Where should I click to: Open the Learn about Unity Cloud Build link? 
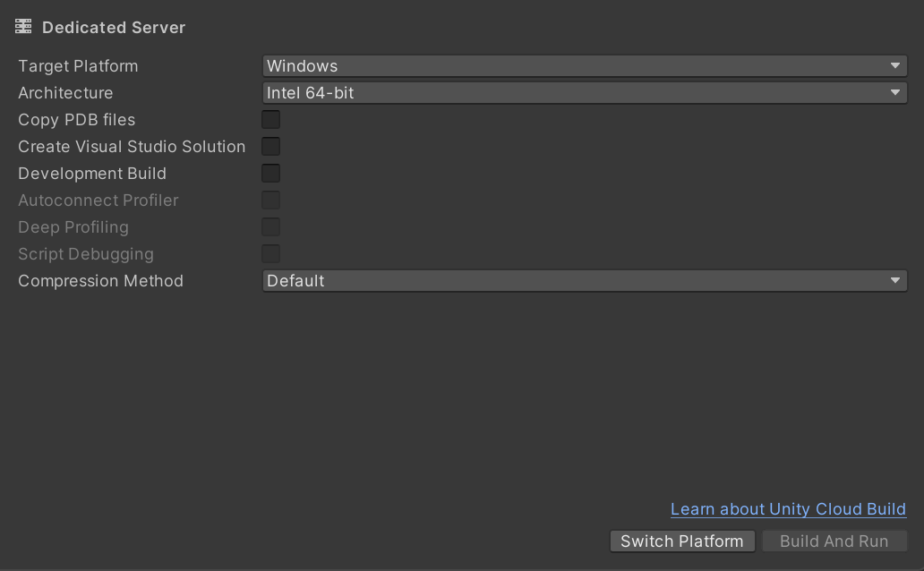[788, 509]
